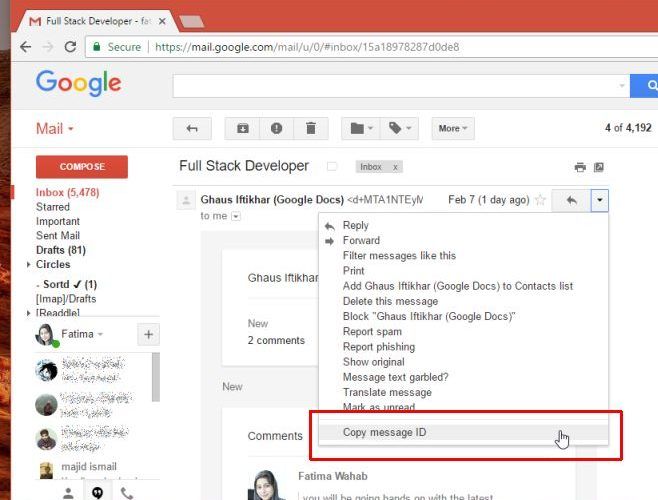Click the reply arrow button beside the date
Image resolution: width=658 pixels, height=500 pixels.
[x=571, y=200]
